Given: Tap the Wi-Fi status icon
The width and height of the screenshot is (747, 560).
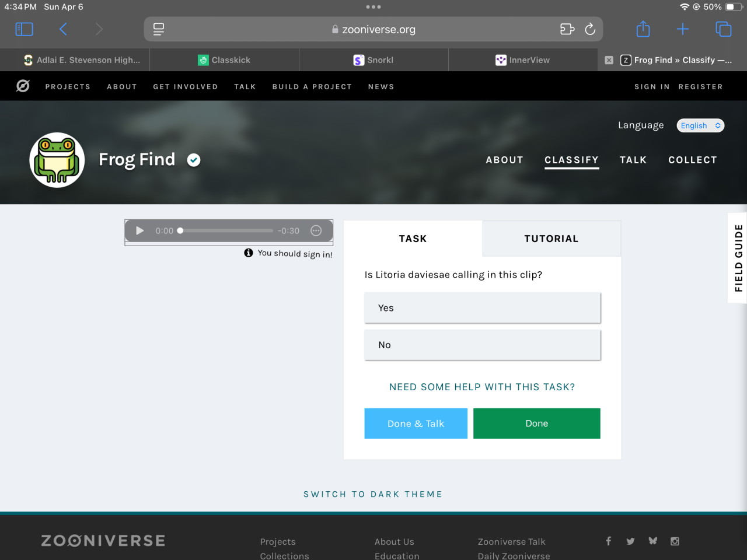Looking at the screenshot, I should (685, 7).
